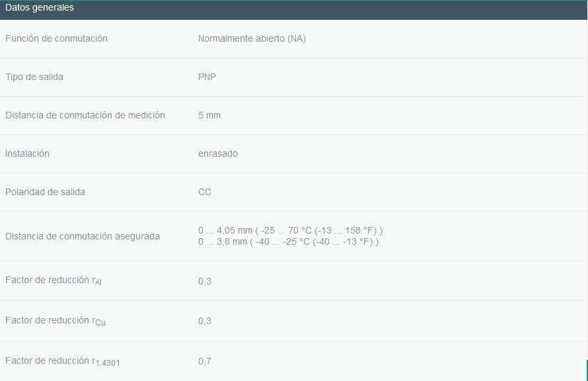Click the 'Normalmente abierto (NA)' value
The width and height of the screenshot is (588, 381).
(x=252, y=38)
